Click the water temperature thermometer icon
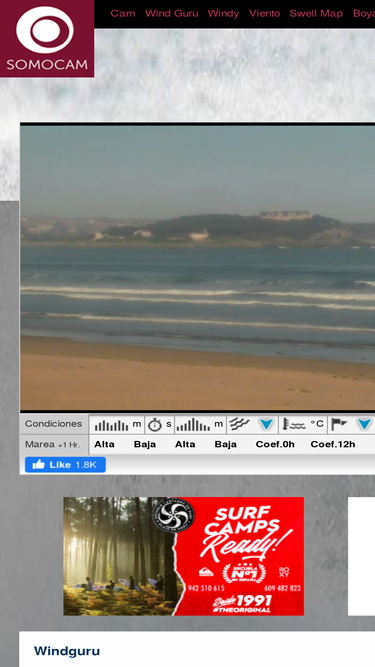 tap(294, 424)
